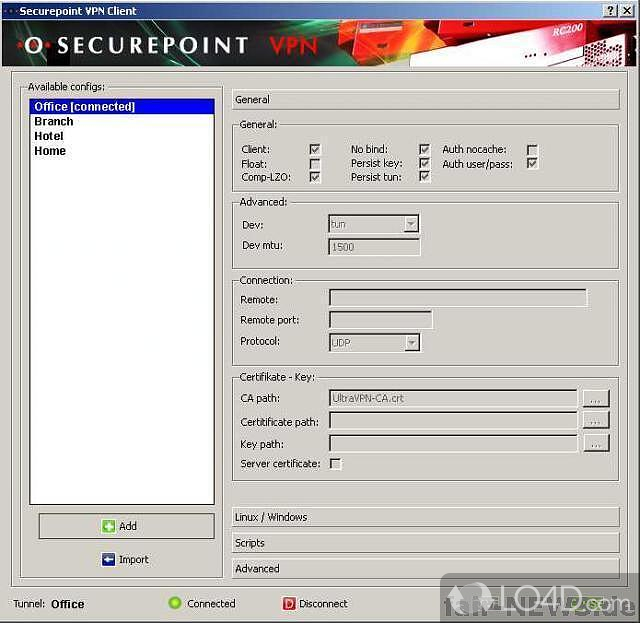Click the Tunnel name Office text

pyautogui.click(x=68, y=604)
